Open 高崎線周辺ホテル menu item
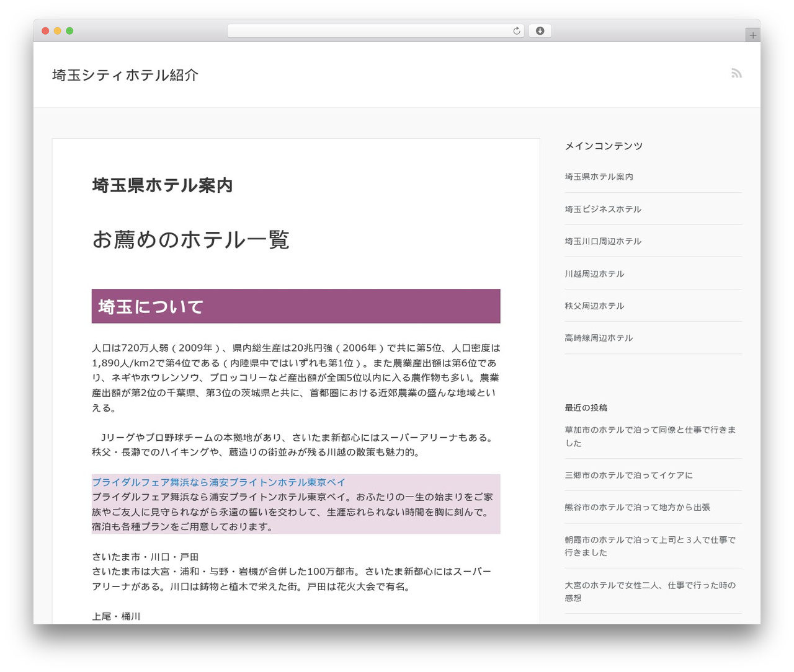The width and height of the screenshot is (794, 672). [599, 338]
